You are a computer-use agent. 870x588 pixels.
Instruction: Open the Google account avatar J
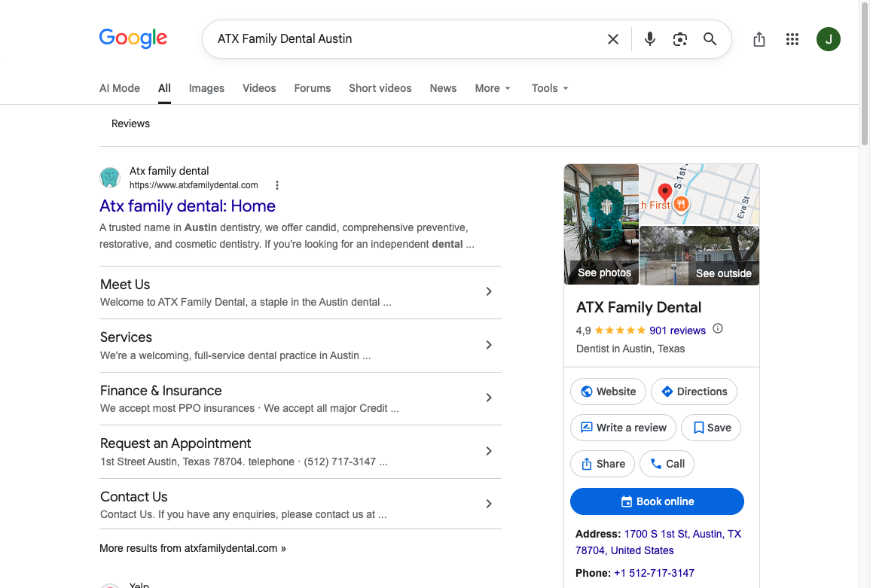pos(828,39)
